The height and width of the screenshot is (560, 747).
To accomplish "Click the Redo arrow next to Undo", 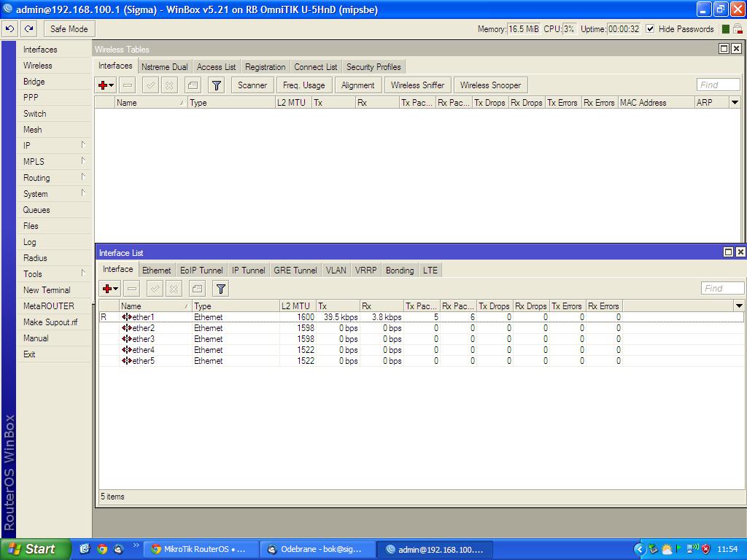I will pos(28,28).
